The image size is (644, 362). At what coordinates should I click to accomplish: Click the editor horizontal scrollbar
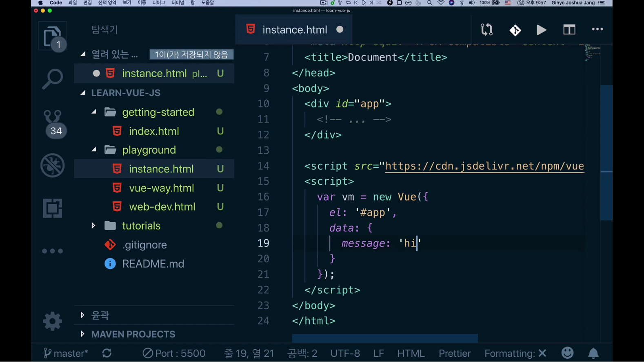coord(384,338)
